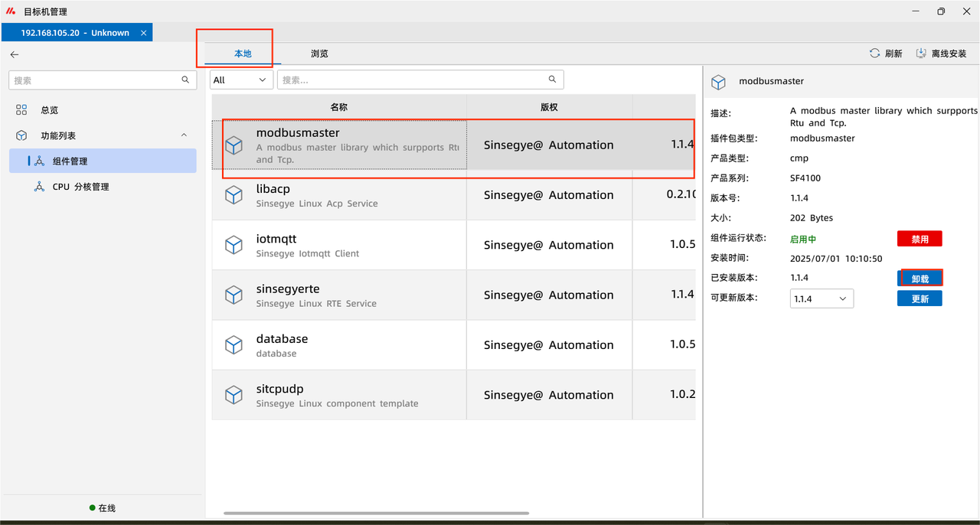This screenshot has width=980, height=525.
Task: Click the blue 更新 update button
Action: [x=920, y=298]
